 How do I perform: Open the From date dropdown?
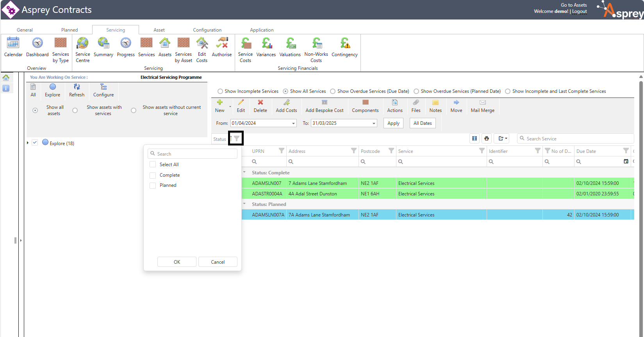pyautogui.click(x=293, y=123)
